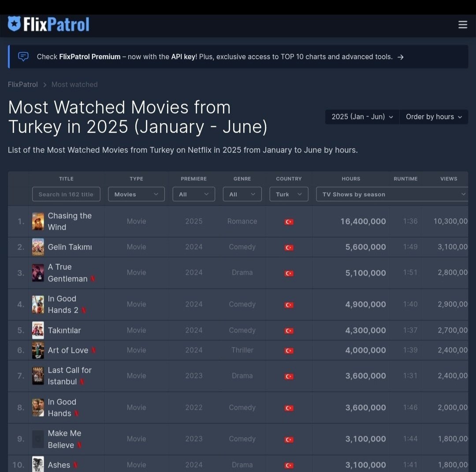This screenshot has width=476, height=472.
Task: Click Turkey flag in Gelin Takımı row
Action: (x=289, y=248)
